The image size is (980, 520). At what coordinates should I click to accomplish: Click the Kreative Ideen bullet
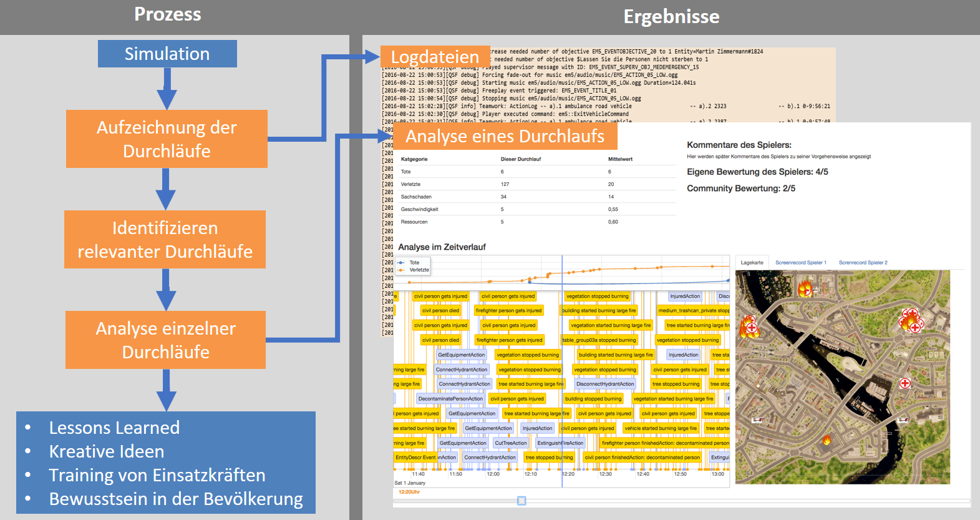click(107, 451)
